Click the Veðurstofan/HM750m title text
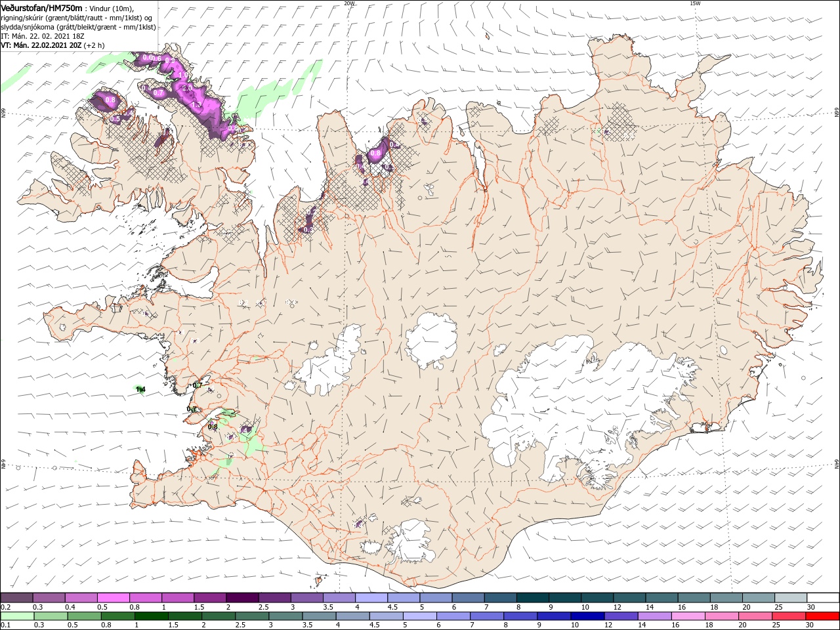Image resolution: width=840 pixels, height=630 pixels. [42, 7]
